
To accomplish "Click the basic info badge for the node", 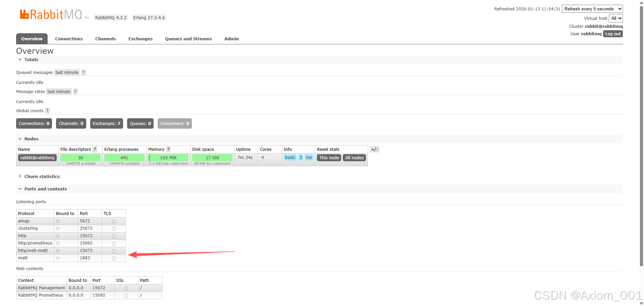I will (x=290, y=157).
